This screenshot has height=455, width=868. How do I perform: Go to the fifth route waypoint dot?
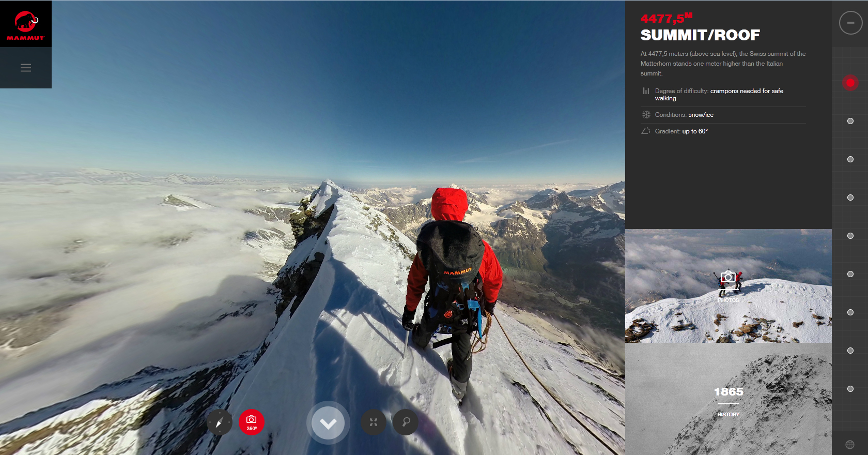850,236
